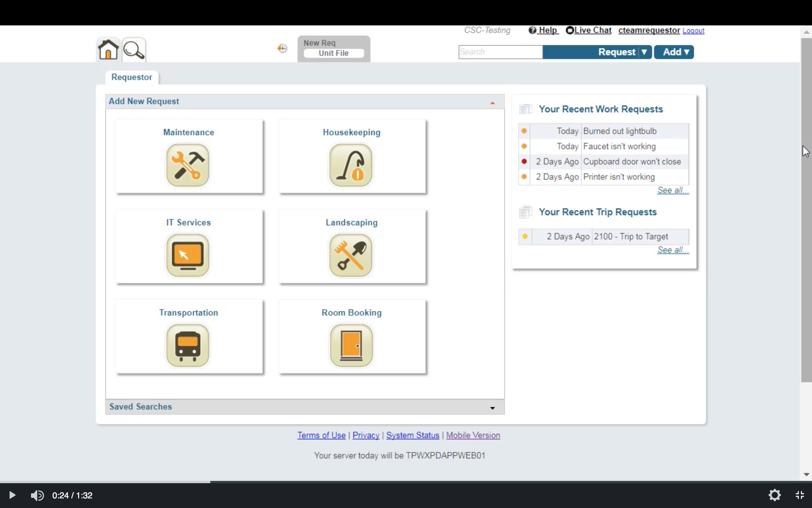Exit fullscreen video mode
This screenshot has height=508, width=812.
pyautogui.click(x=800, y=495)
